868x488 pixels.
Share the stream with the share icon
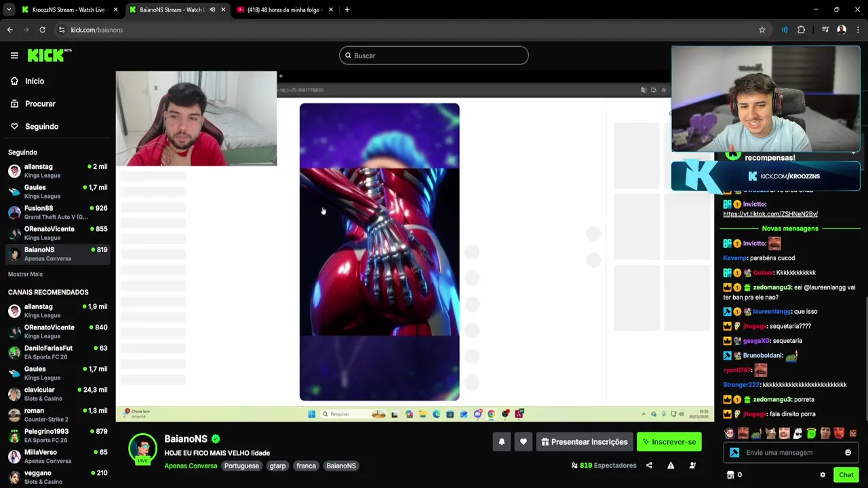point(649,466)
